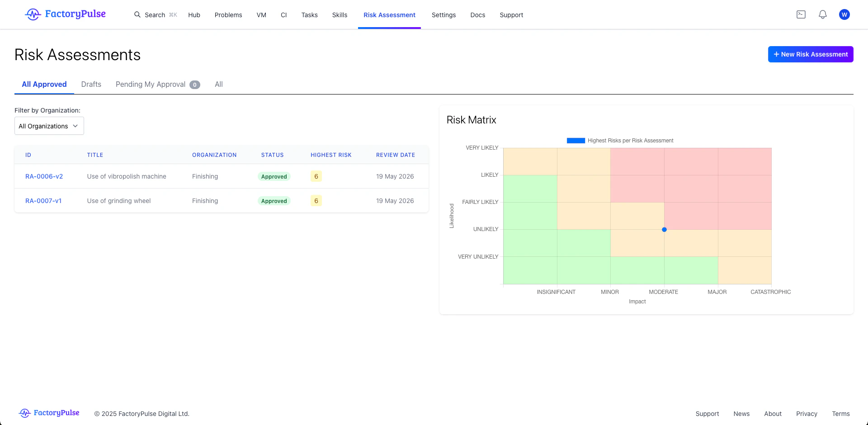Open the user avatar W menu
Image resolution: width=868 pixels, height=425 pixels.
844,14
